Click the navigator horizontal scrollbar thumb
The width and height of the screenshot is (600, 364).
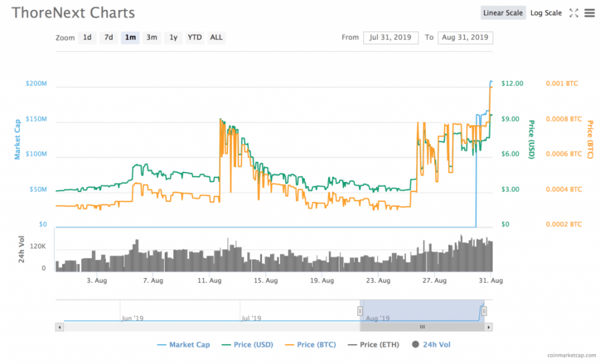pos(422,327)
